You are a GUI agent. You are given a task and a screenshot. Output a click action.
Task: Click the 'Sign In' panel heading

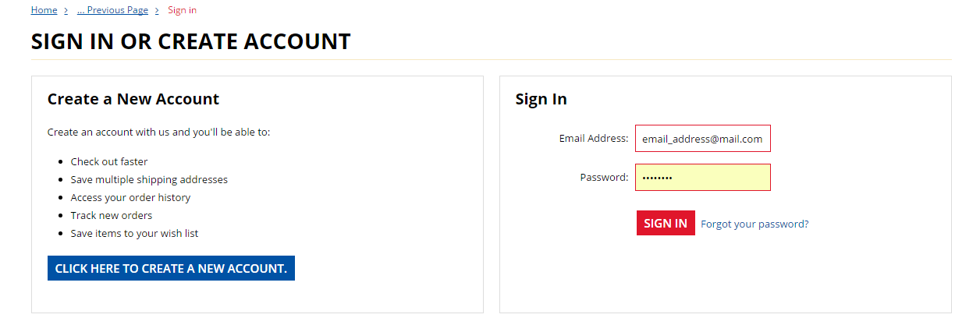tap(541, 99)
